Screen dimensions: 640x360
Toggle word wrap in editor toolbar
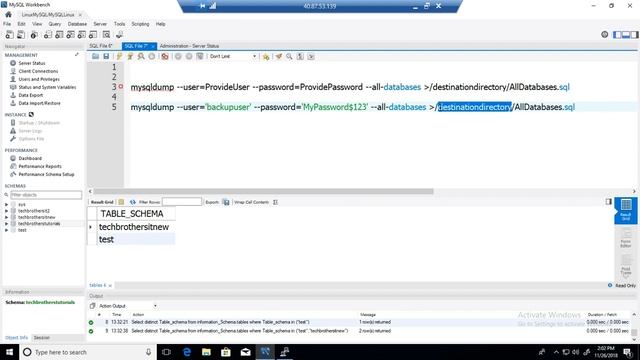click(311, 56)
